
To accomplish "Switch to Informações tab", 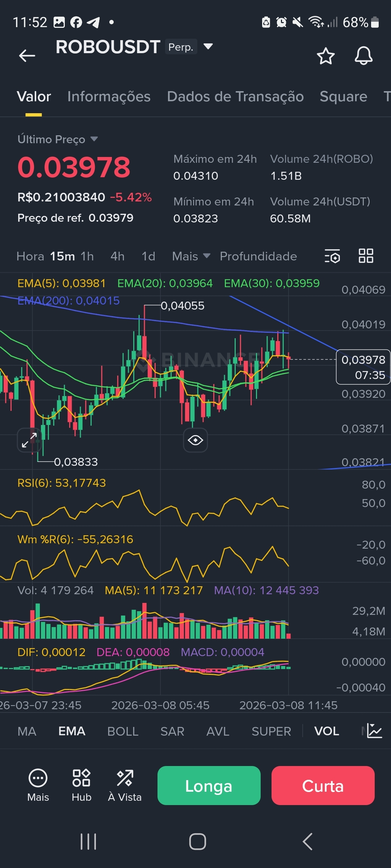I will tap(109, 97).
